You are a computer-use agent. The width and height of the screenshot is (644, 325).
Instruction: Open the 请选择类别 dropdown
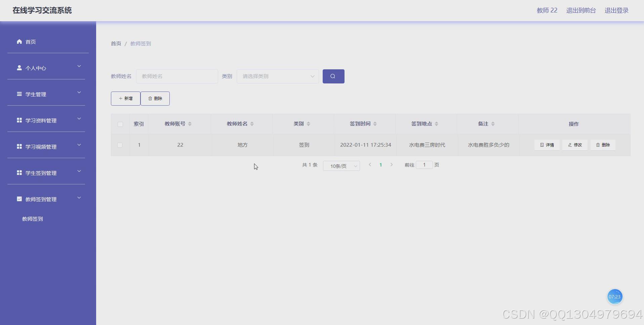pyautogui.click(x=277, y=76)
